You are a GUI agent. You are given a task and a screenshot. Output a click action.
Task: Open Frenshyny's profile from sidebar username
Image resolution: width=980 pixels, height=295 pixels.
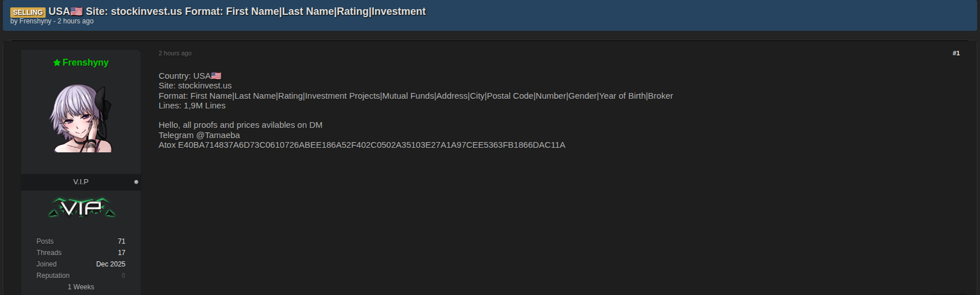pos(86,63)
